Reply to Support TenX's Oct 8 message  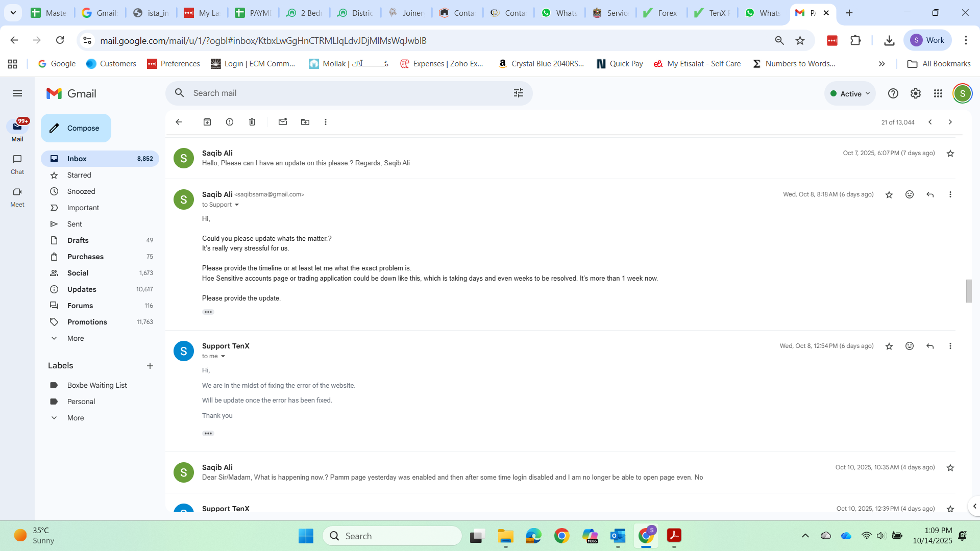click(x=930, y=346)
